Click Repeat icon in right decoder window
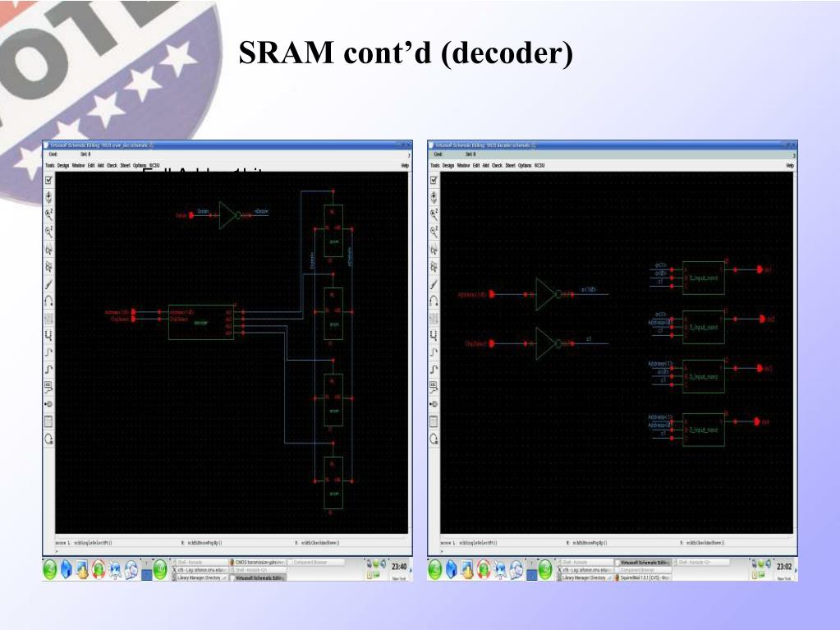This screenshot has height=630, width=840. pyautogui.click(x=434, y=439)
